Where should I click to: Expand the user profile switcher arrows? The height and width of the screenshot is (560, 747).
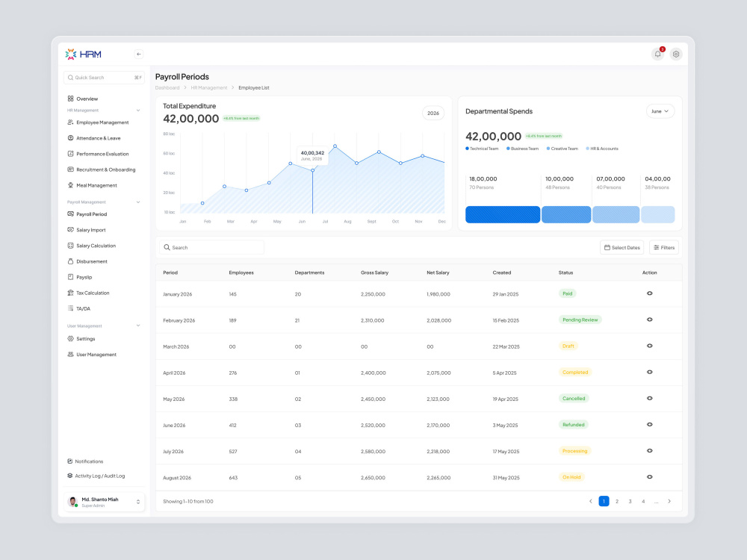point(138,502)
